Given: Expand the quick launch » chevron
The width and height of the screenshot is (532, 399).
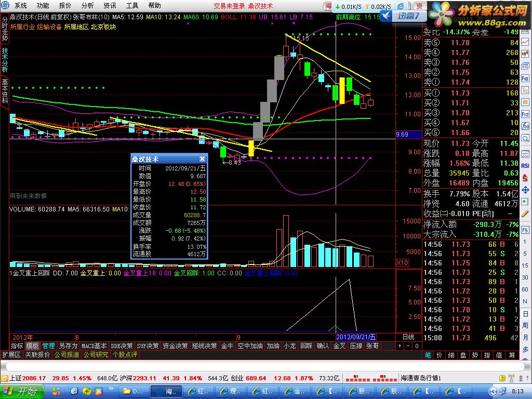Looking at the screenshot, I should [111, 389].
